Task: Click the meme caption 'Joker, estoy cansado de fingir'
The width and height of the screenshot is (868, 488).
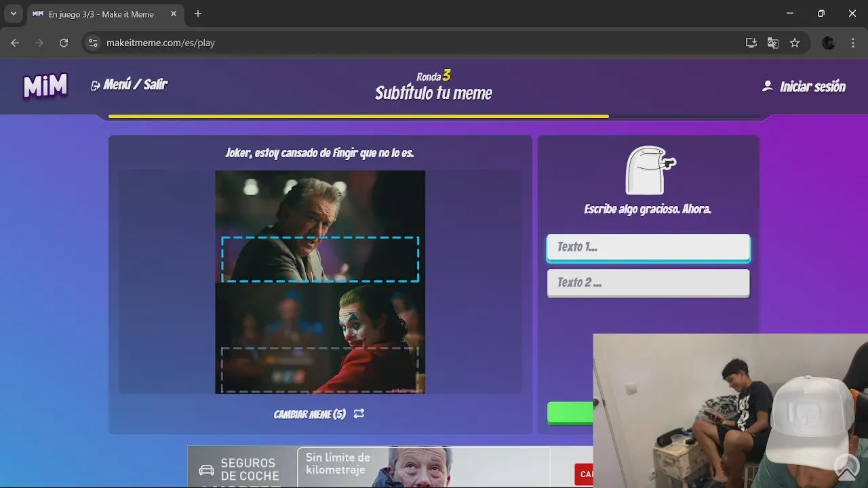Action: pyautogui.click(x=319, y=153)
